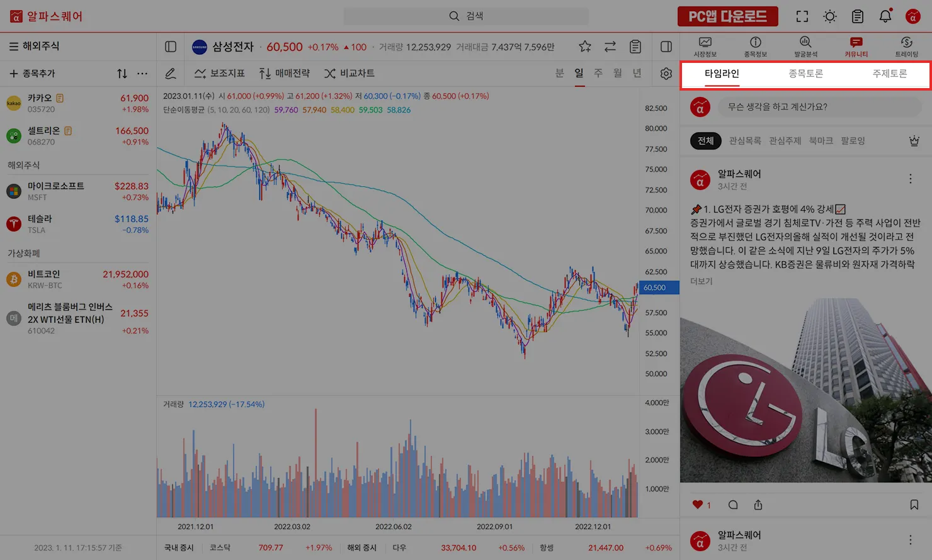
Task: Toggle the left sidebar panel
Action: pos(171,47)
